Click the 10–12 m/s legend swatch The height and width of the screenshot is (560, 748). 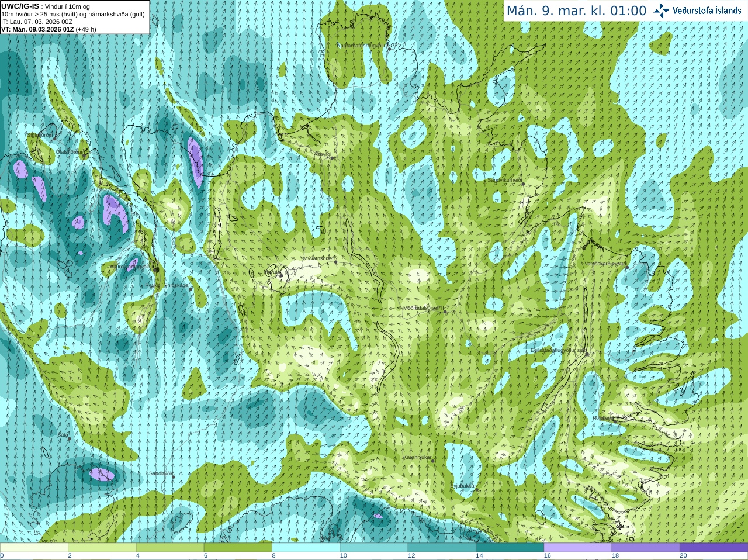pos(373,548)
